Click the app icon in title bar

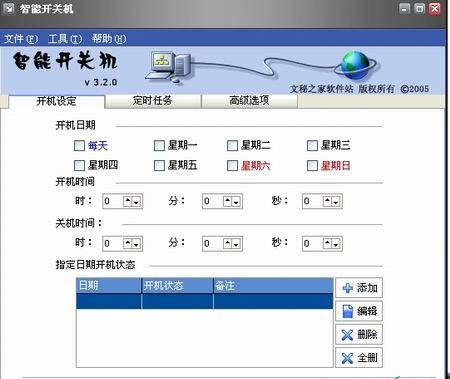[8, 9]
